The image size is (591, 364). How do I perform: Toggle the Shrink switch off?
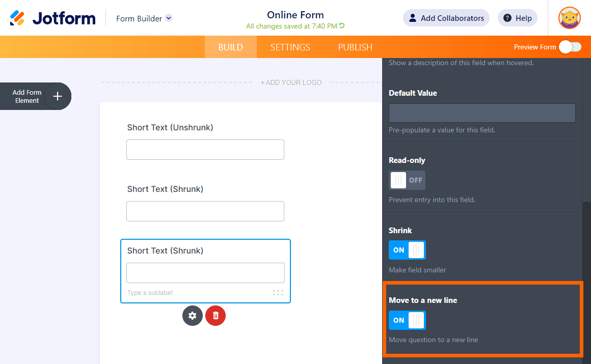pos(407,250)
